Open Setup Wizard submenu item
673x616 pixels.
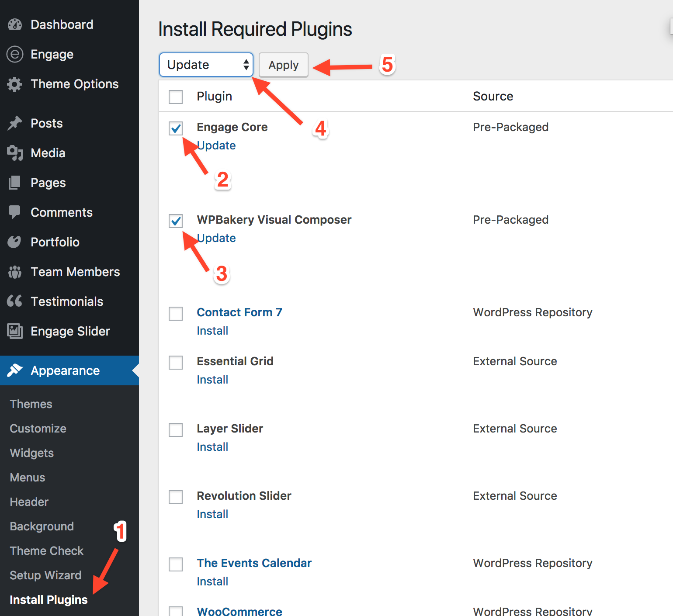click(x=46, y=575)
